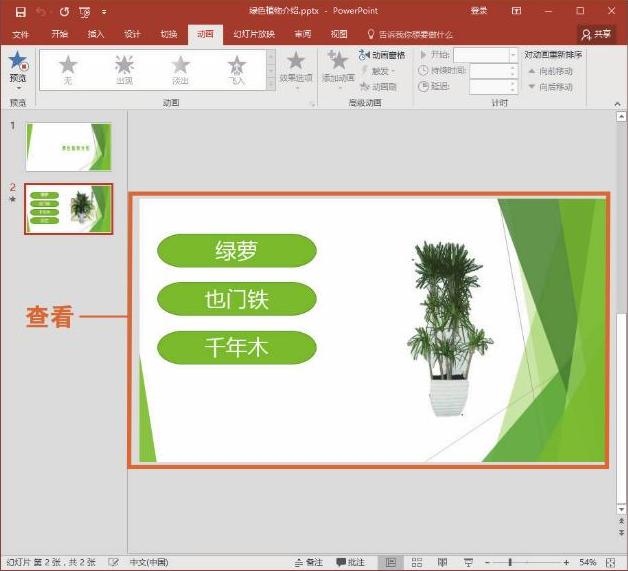Switch to Reading view icon
The height and width of the screenshot is (571, 628).
(x=443, y=562)
